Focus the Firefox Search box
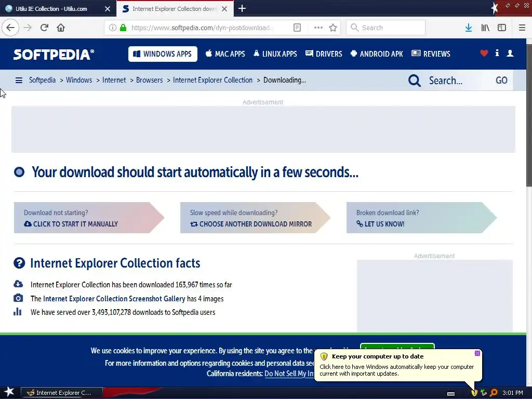This screenshot has height=399, width=532. click(x=386, y=28)
